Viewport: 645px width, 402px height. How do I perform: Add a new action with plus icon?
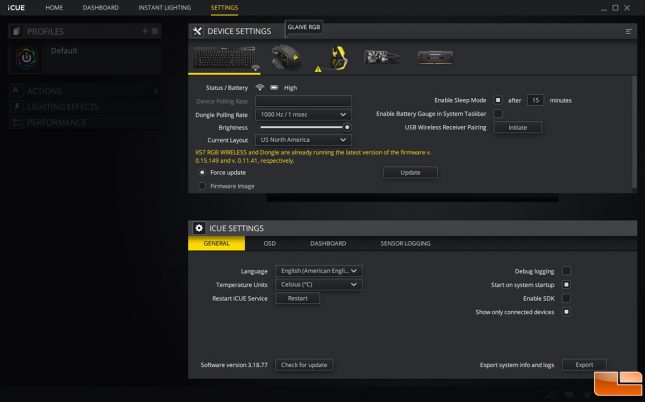point(155,91)
